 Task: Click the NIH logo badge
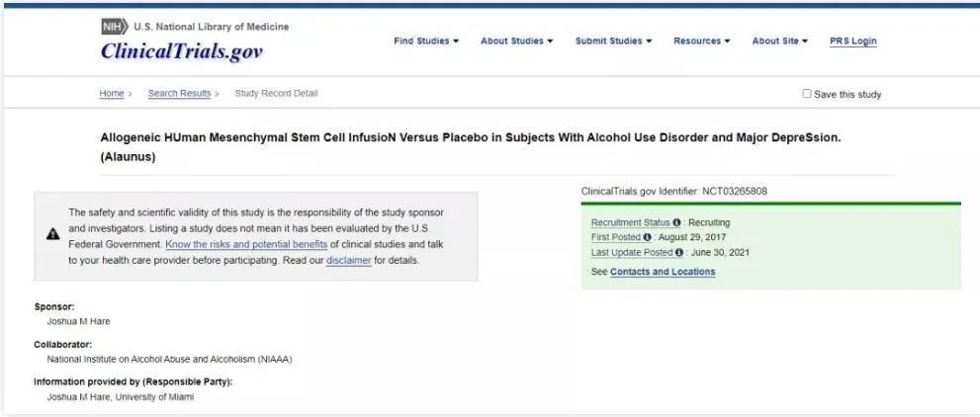[114, 27]
